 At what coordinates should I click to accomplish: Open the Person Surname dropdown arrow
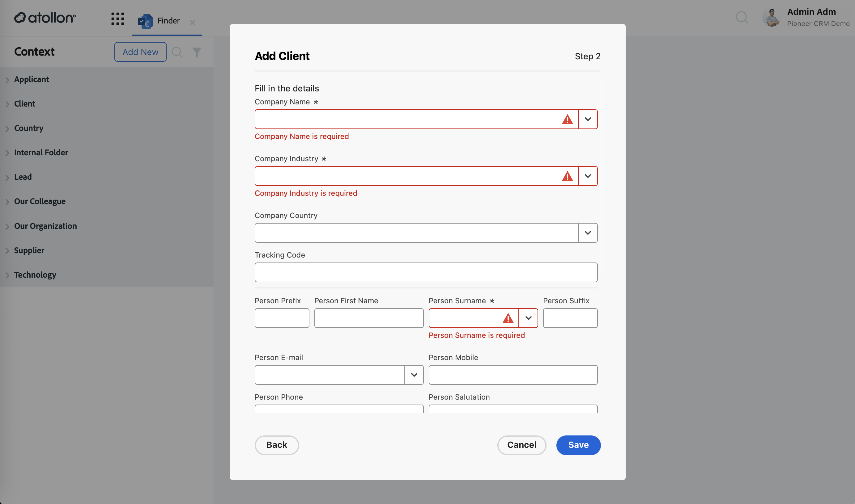click(x=528, y=318)
